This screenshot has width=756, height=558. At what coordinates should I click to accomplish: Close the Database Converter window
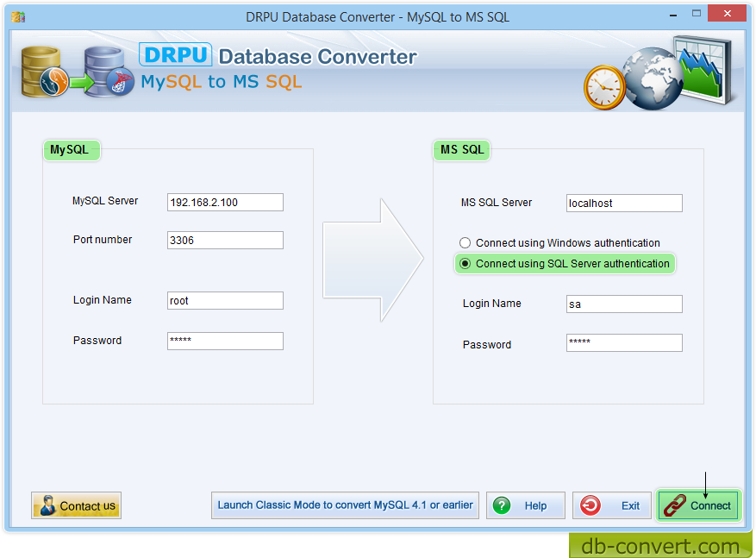point(727,14)
